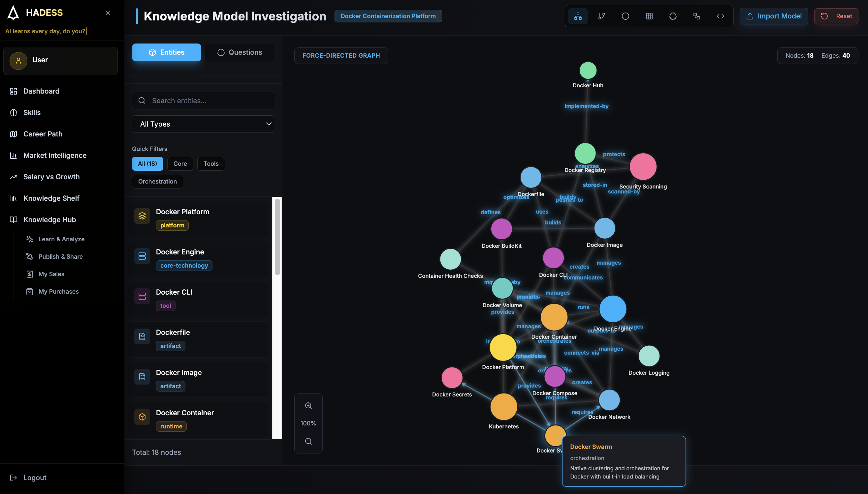Open the code brackets view icon
The width and height of the screenshot is (868, 494).
click(x=720, y=16)
